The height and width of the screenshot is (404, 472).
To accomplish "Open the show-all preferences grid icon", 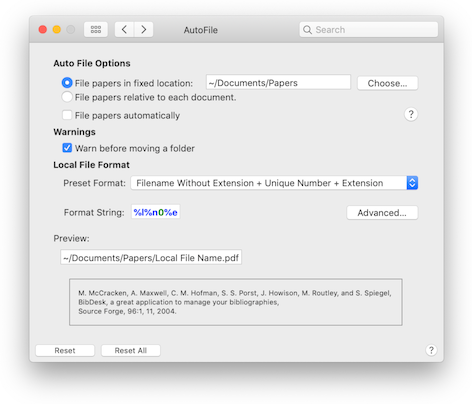I will click(96, 30).
